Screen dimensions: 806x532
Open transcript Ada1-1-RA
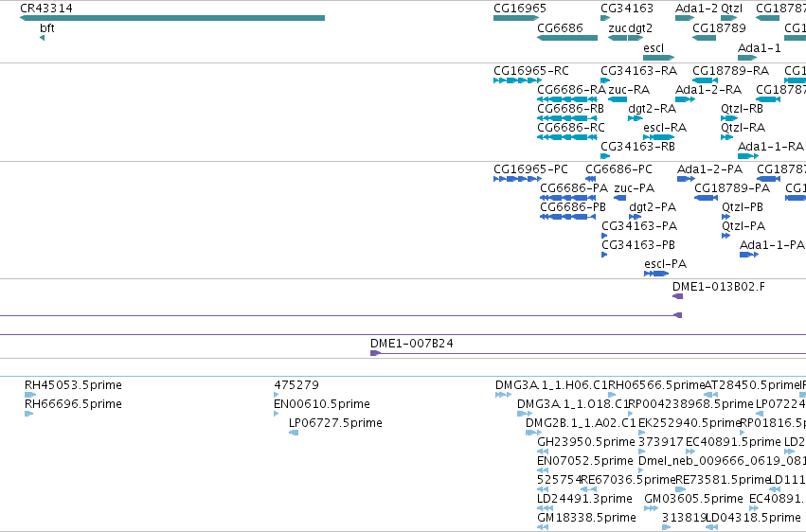coord(771,147)
